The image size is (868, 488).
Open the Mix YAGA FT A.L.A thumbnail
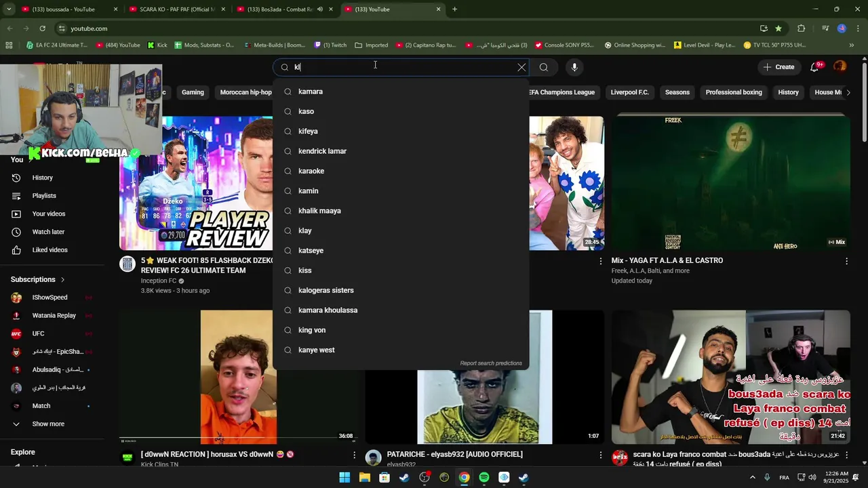(x=731, y=183)
